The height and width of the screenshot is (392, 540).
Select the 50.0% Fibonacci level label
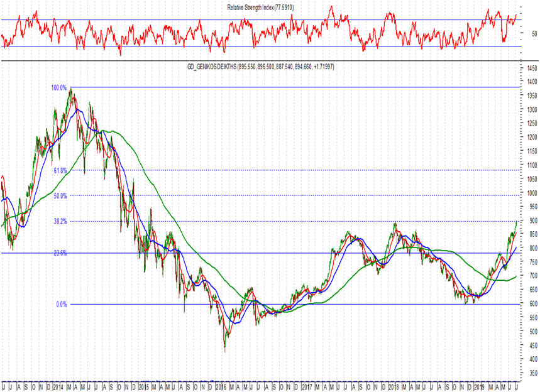click(x=60, y=196)
